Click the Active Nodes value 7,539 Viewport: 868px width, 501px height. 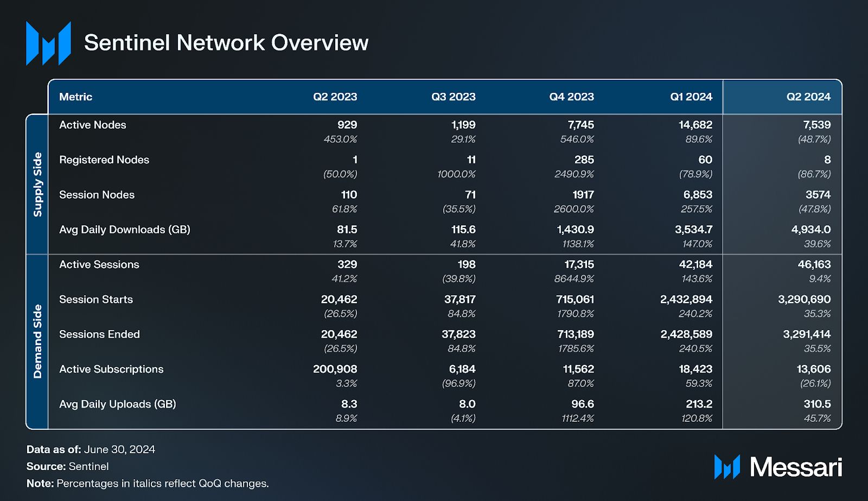click(817, 125)
